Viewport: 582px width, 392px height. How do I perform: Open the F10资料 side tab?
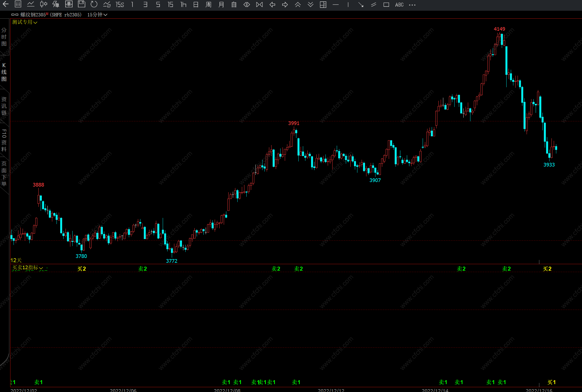[x=4, y=140]
